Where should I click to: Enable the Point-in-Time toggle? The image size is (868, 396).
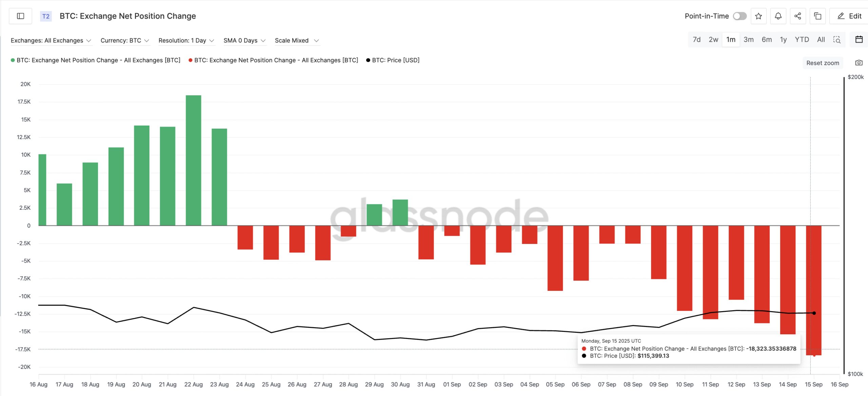point(739,16)
